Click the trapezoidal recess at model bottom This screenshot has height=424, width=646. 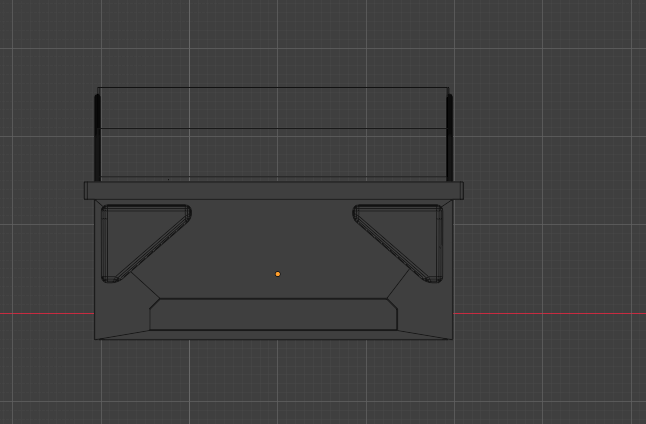point(273,314)
